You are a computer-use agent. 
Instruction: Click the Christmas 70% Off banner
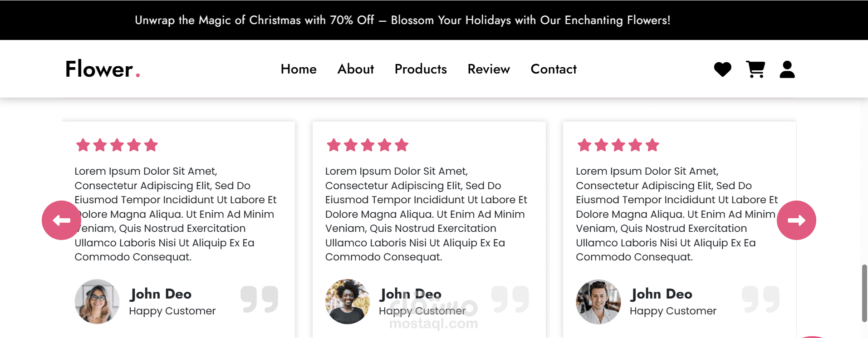point(402,20)
